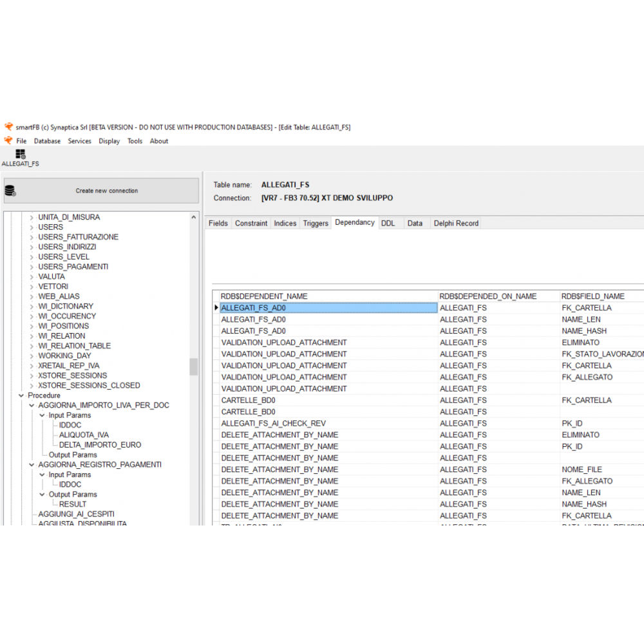Switch to the DDL tab
The image size is (644, 644).
pos(388,223)
